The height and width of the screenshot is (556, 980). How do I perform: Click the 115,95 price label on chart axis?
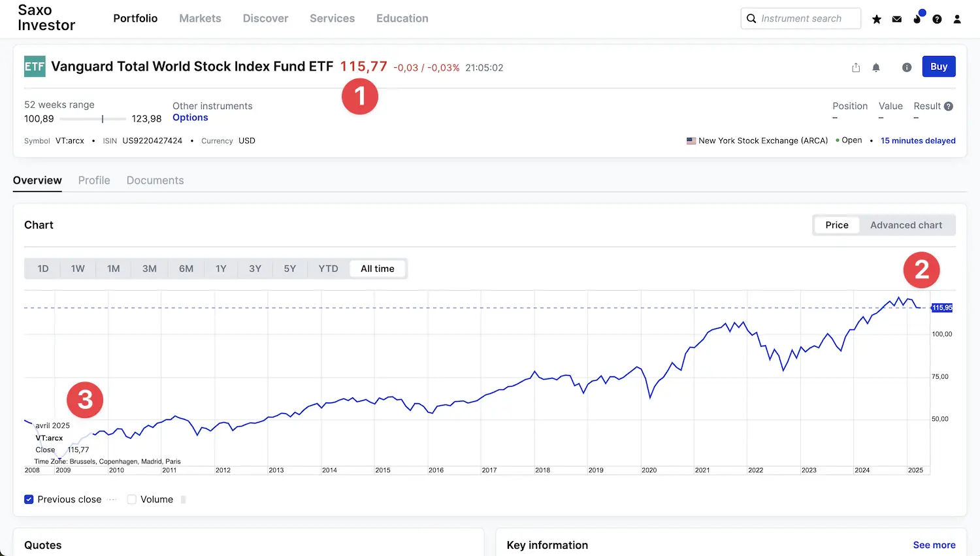942,308
